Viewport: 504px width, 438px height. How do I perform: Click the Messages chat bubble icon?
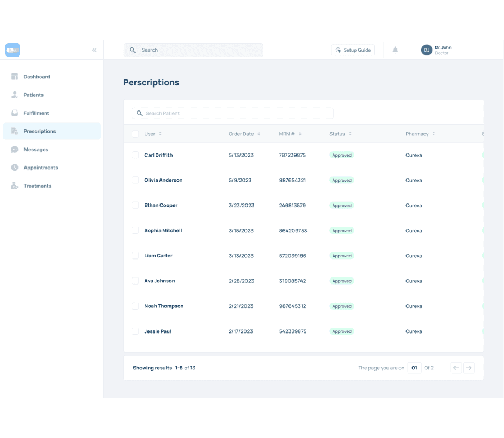tap(15, 150)
